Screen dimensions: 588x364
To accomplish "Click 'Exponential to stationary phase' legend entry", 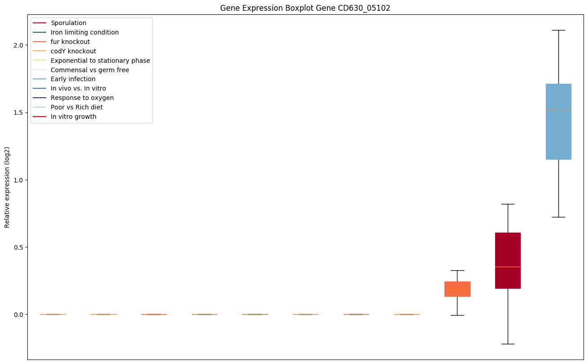I will [100, 61].
